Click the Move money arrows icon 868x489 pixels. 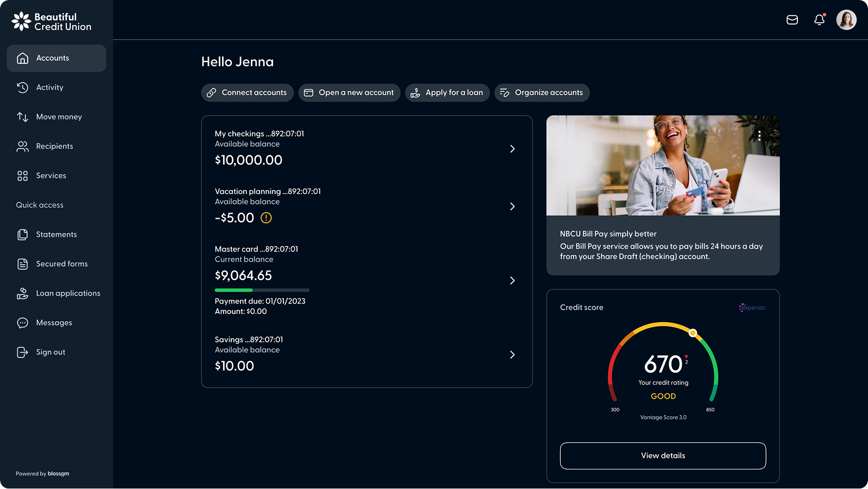(22, 117)
